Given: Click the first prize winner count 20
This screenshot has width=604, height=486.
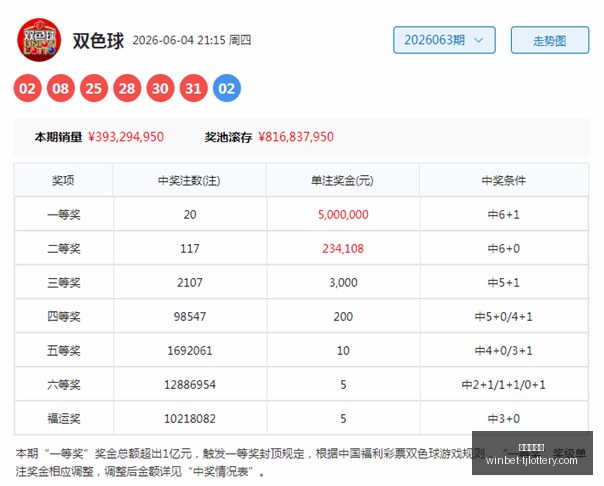Looking at the screenshot, I should click(x=190, y=215).
